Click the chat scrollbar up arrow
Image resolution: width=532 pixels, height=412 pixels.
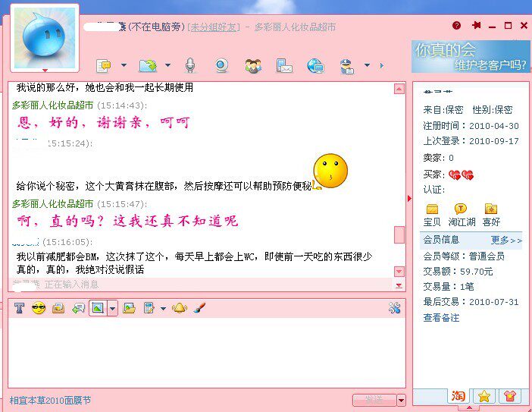tap(399, 89)
